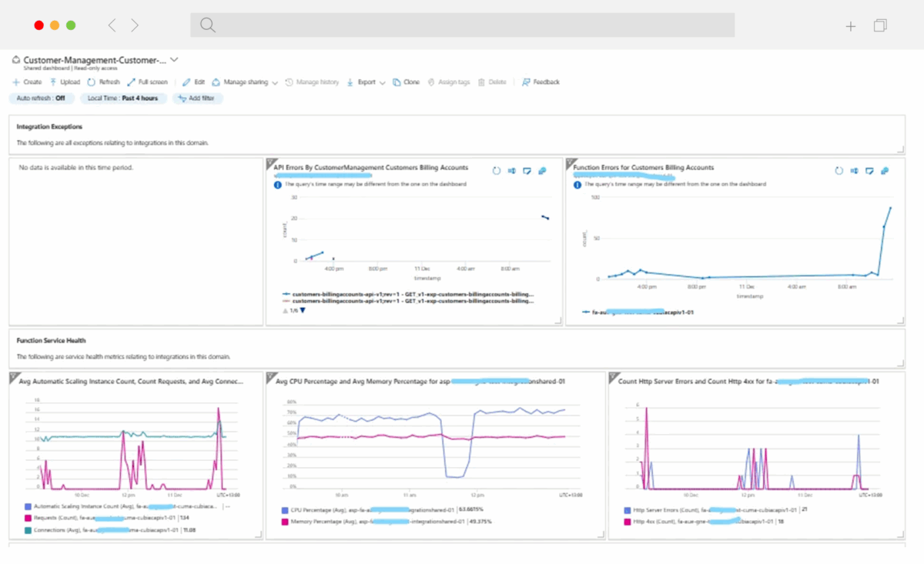Toggle the Auto refresh Off pill
924x564 pixels.
42,98
